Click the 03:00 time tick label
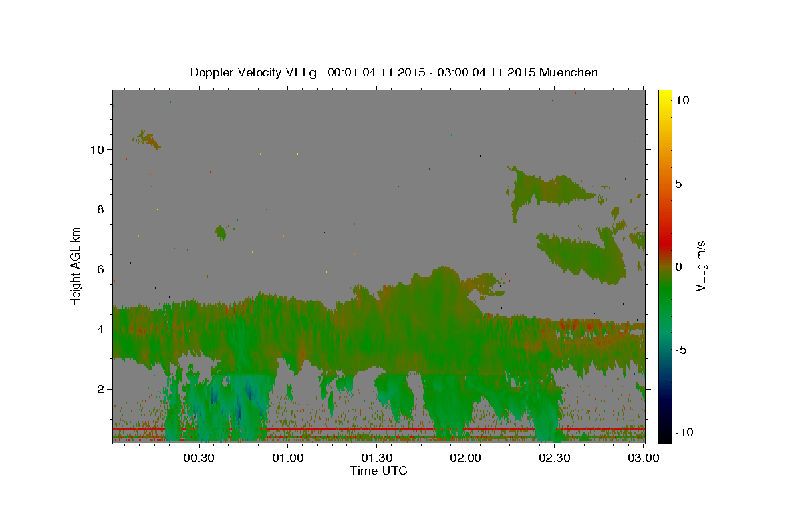This screenshot has width=798, height=532. coord(643,458)
